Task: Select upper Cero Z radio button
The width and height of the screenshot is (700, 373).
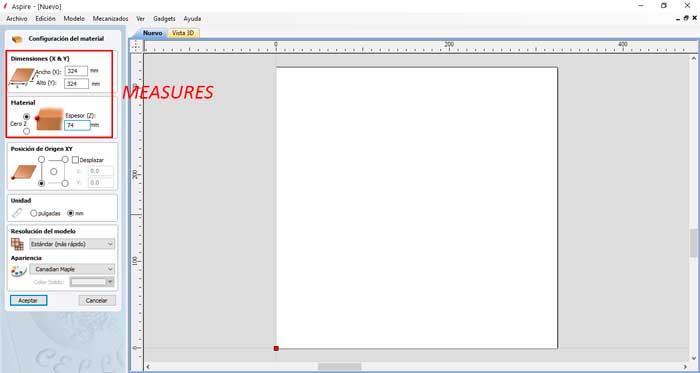Action: point(26,117)
